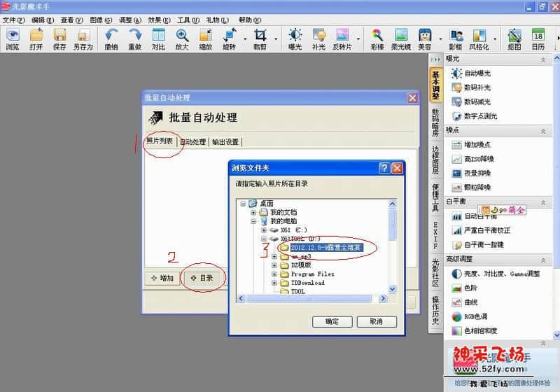
Task: Open the 文件 menu
Action: point(13,20)
